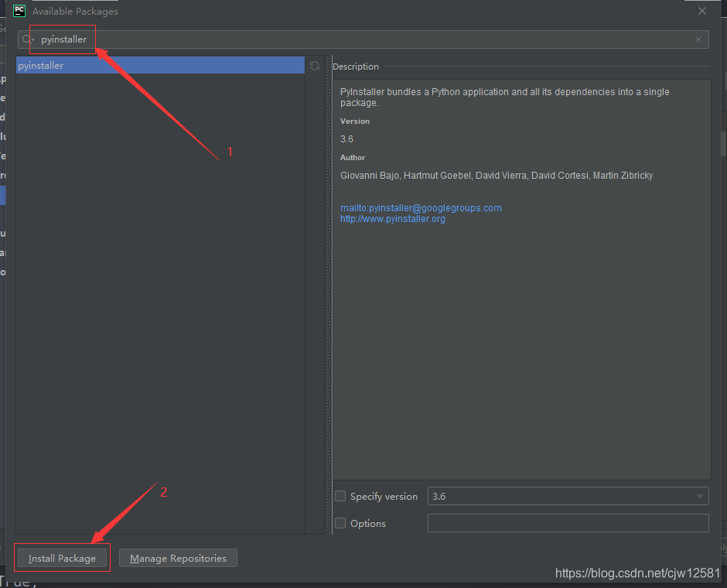The image size is (727, 588).
Task: Enable the Specify version checkbox
Action: click(340, 496)
